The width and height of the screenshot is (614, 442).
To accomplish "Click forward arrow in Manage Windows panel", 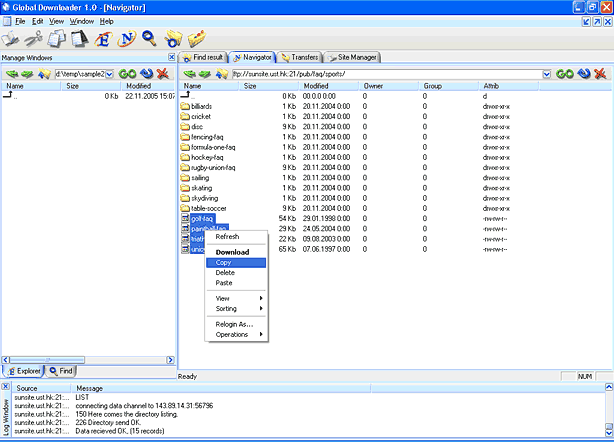I will (x=27, y=74).
